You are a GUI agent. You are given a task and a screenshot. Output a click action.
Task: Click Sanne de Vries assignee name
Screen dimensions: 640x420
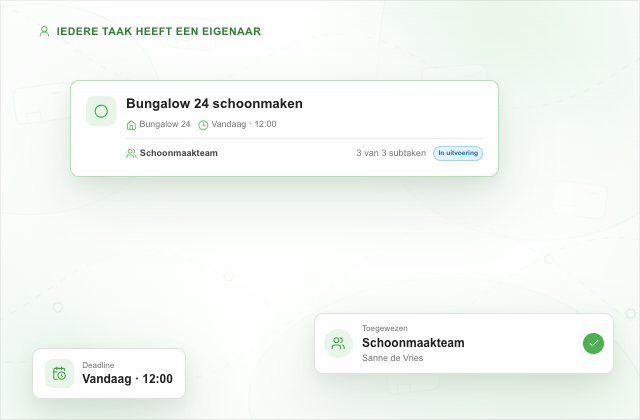393,358
